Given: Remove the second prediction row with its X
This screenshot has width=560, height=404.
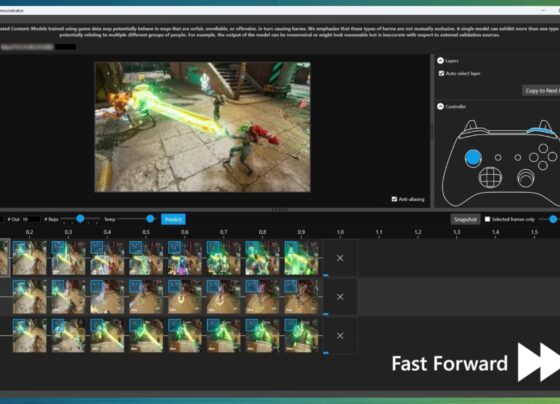Looking at the screenshot, I should point(340,297).
